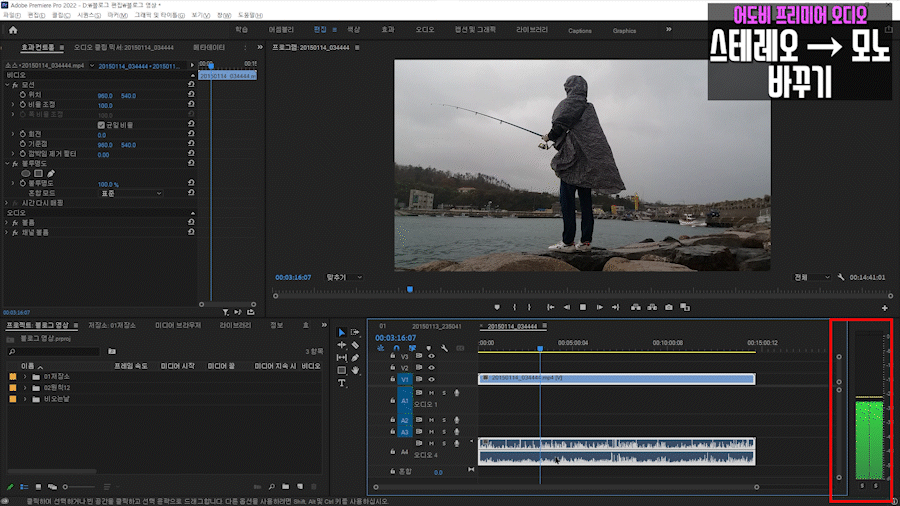Image resolution: width=900 pixels, height=506 pixels.
Task: Uncheck the uniform scale checkbox
Action: point(101,124)
